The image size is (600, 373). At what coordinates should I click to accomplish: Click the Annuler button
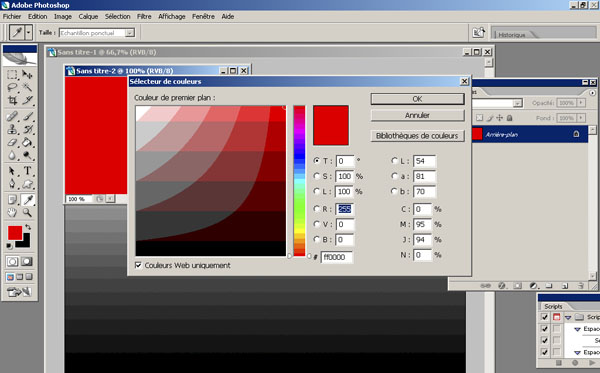pos(417,115)
